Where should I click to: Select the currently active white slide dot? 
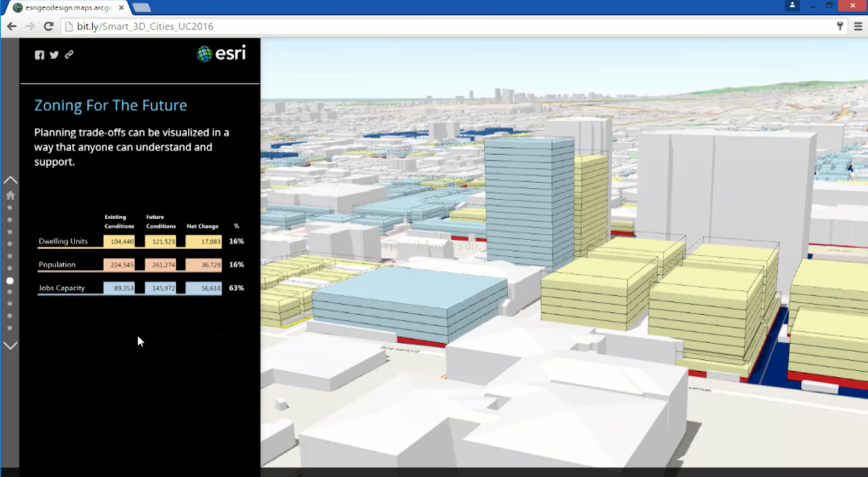[9, 280]
